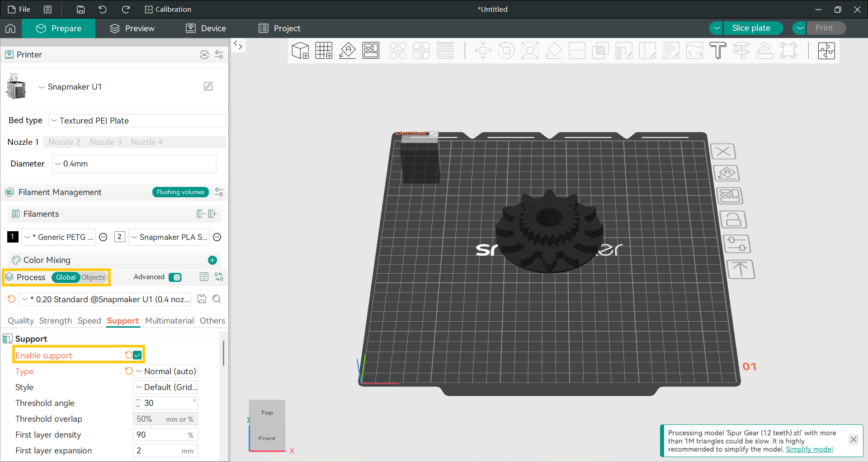This screenshot has height=462, width=868.
Task: Collapse the left sidebar panel
Action: [238, 45]
